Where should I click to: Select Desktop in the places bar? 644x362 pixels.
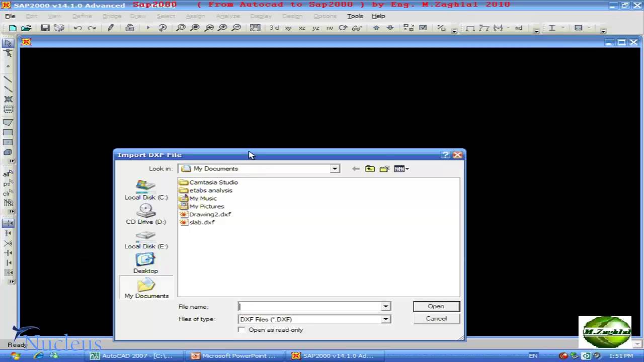pos(146,263)
